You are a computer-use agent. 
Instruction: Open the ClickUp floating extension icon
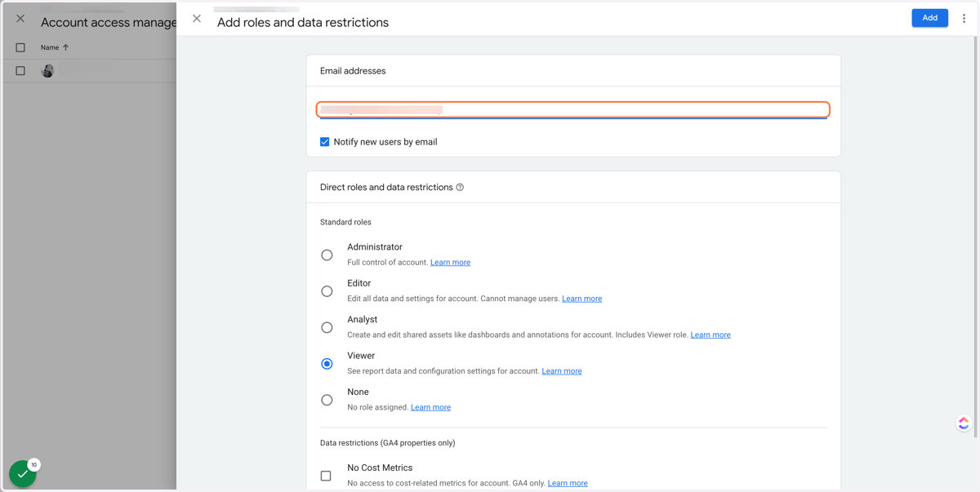click(964, 423)
